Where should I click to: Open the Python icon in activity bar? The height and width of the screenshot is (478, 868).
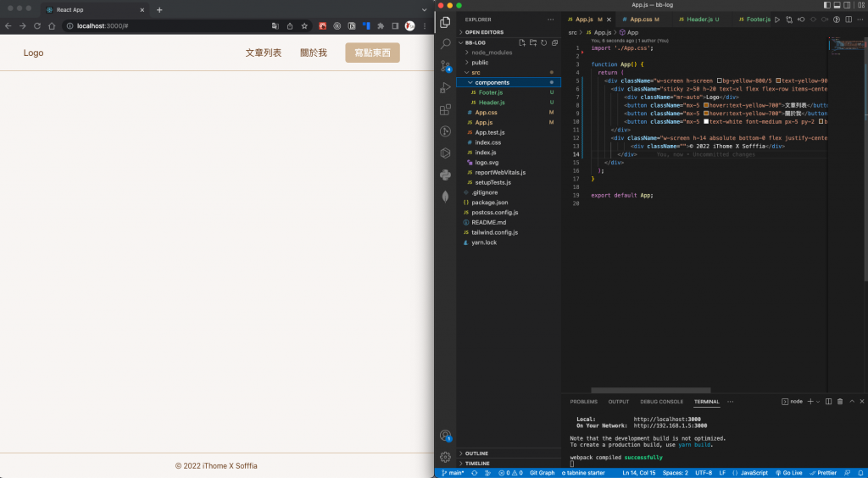click(x=445, y=175)
